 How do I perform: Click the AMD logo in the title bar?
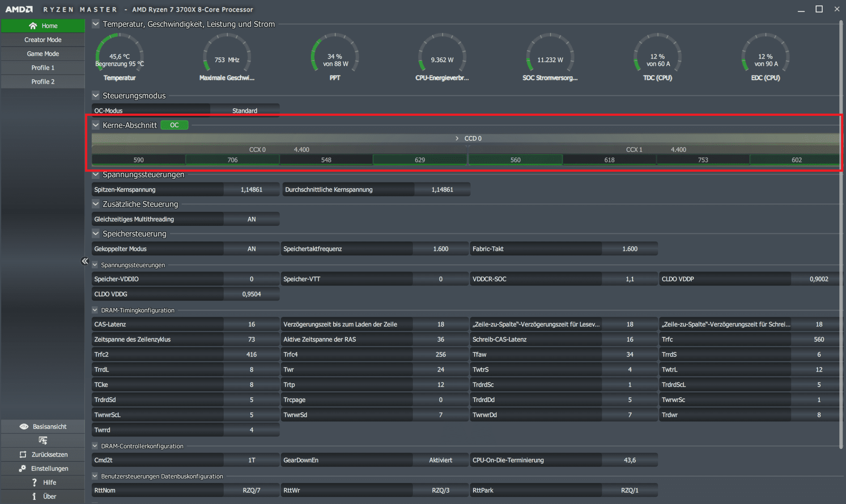(x=19, y=9)
